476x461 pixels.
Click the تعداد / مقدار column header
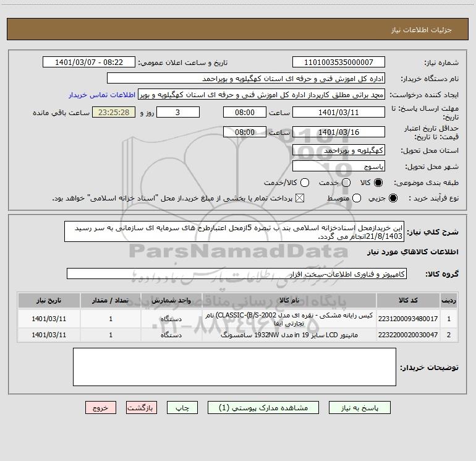111,301
